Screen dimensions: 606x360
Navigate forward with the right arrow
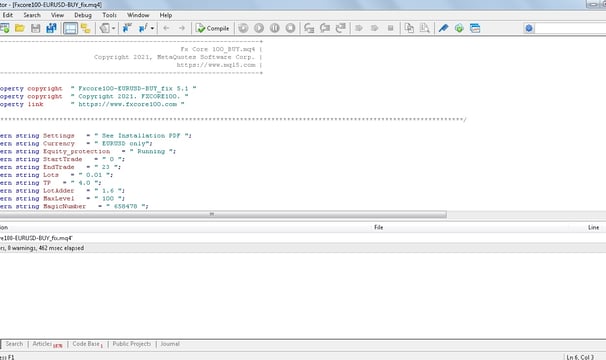pyautogui.click(x=182, y=28)
